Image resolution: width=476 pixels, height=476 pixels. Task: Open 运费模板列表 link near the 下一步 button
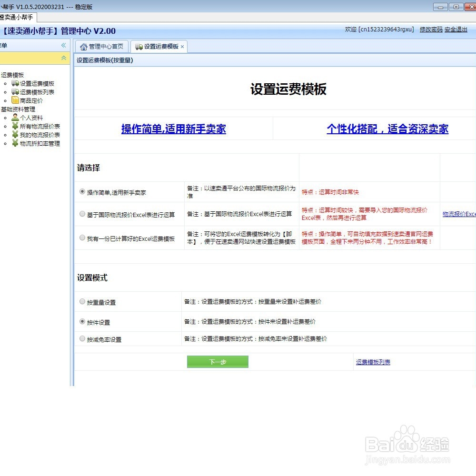click(373, 362)
